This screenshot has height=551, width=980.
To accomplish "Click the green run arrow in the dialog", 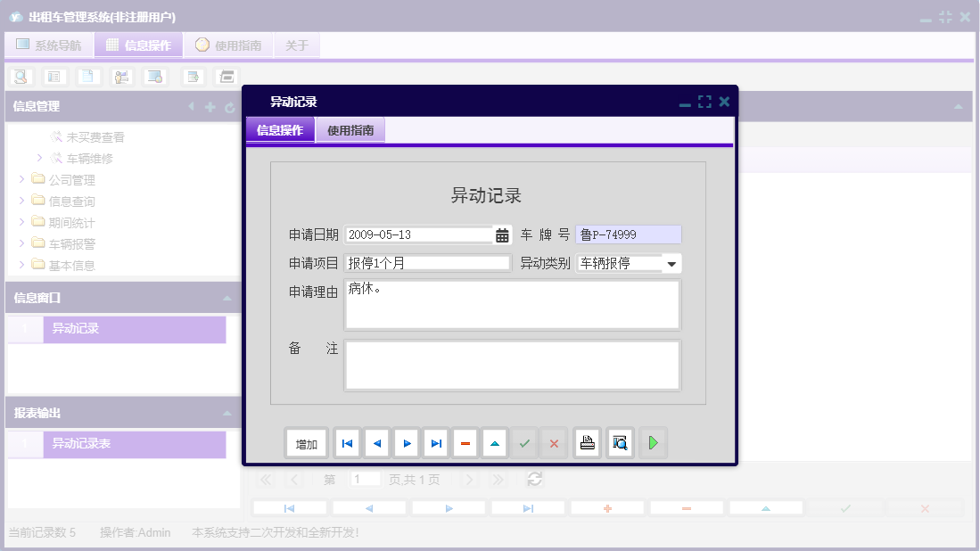I will point(653,442).
